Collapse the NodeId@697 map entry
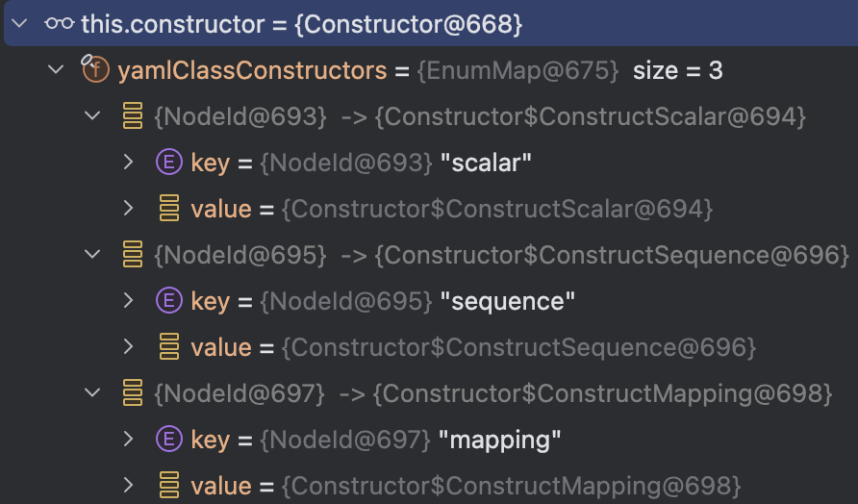This screenshot has height=504, width=858. click(x=93, y=392)
